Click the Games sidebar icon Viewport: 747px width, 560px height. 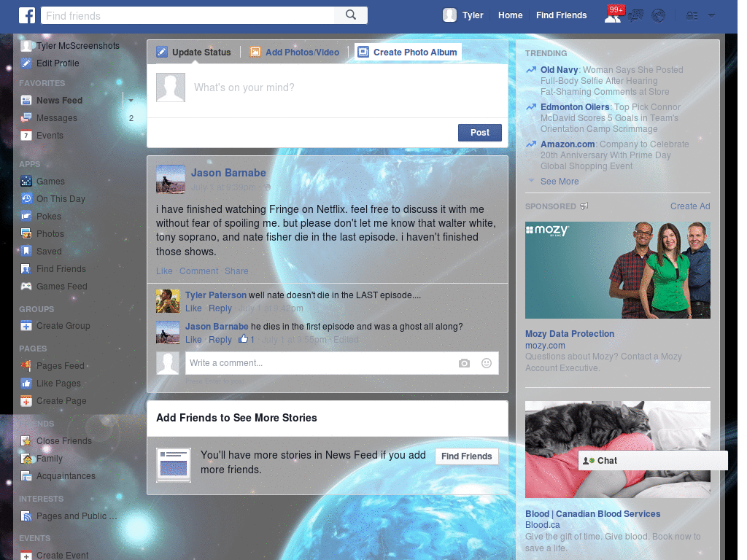[x=26, y=181]
